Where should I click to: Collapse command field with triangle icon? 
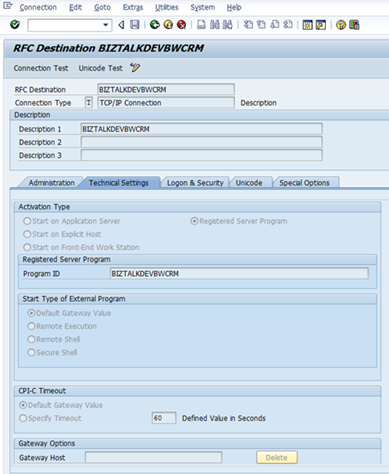(122, 25)
